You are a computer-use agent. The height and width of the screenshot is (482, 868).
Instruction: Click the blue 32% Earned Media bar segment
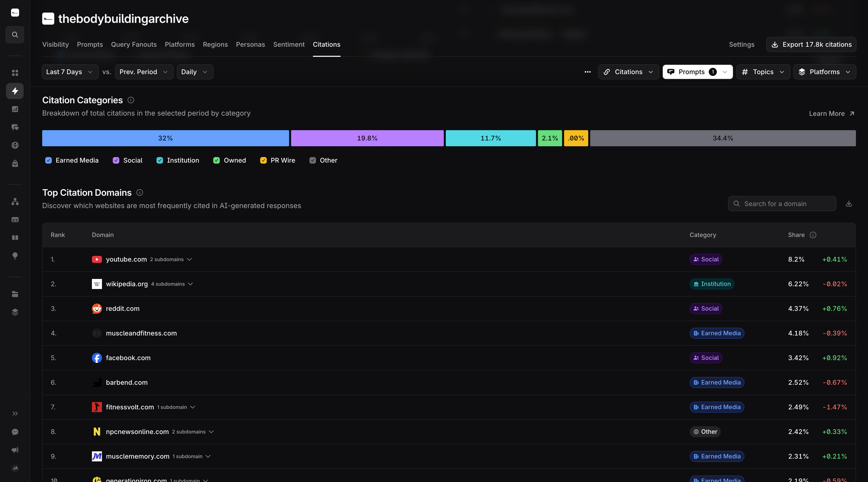pos(166,138)
